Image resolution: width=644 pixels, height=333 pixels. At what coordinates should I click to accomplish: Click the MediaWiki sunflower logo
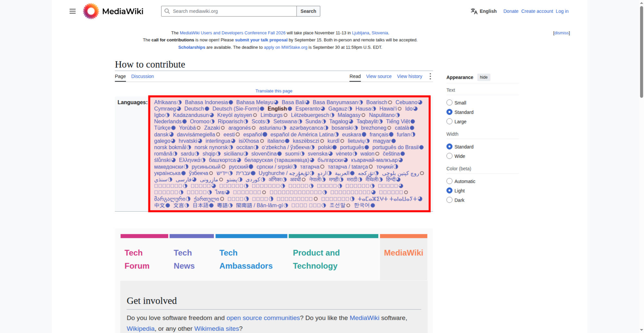point(91,11)
